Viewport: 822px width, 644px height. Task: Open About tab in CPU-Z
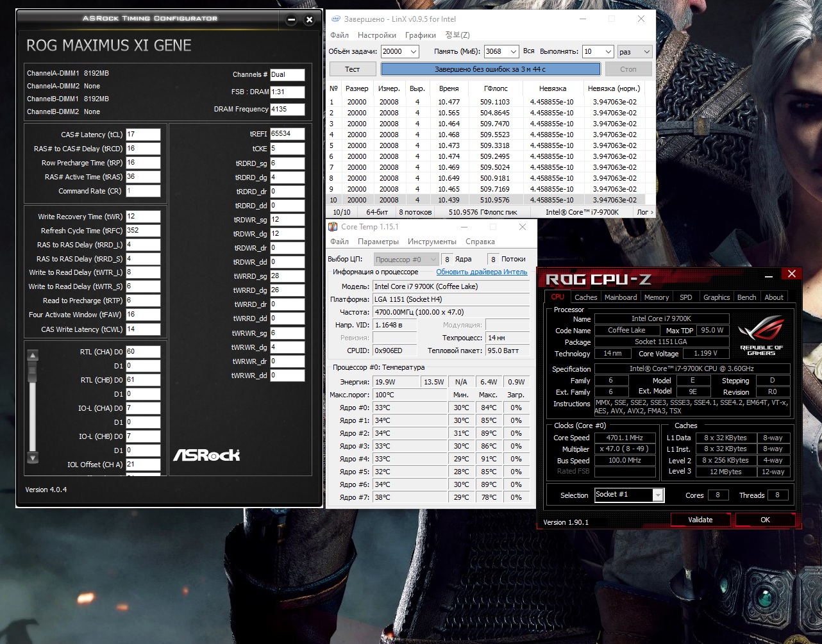point(774,297)
